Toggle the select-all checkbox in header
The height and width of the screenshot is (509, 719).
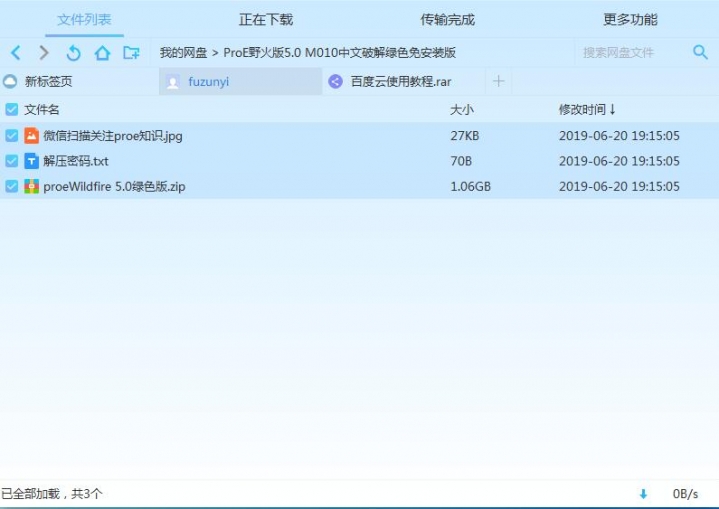pyautogui.click(x=11, y=109)
